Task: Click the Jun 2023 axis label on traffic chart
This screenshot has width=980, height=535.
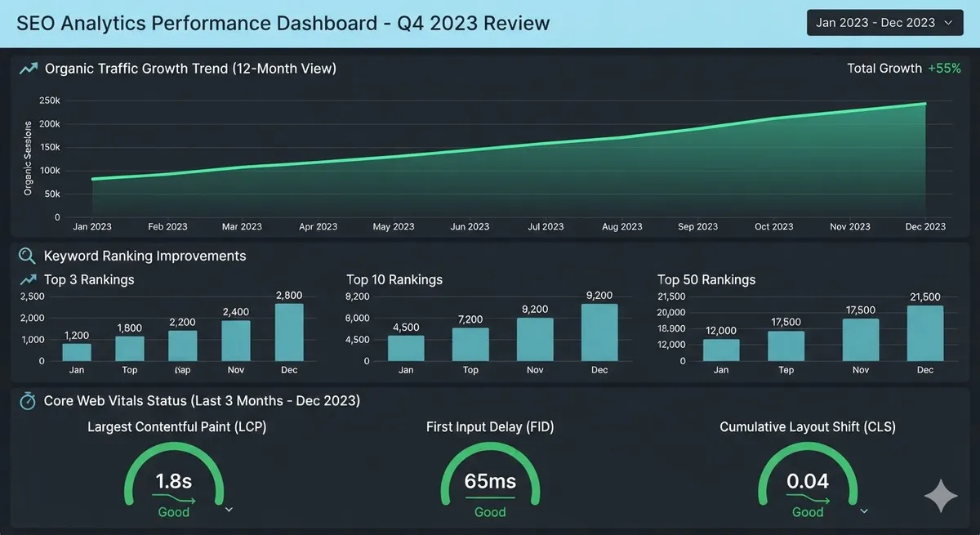Action: [470, 227]
